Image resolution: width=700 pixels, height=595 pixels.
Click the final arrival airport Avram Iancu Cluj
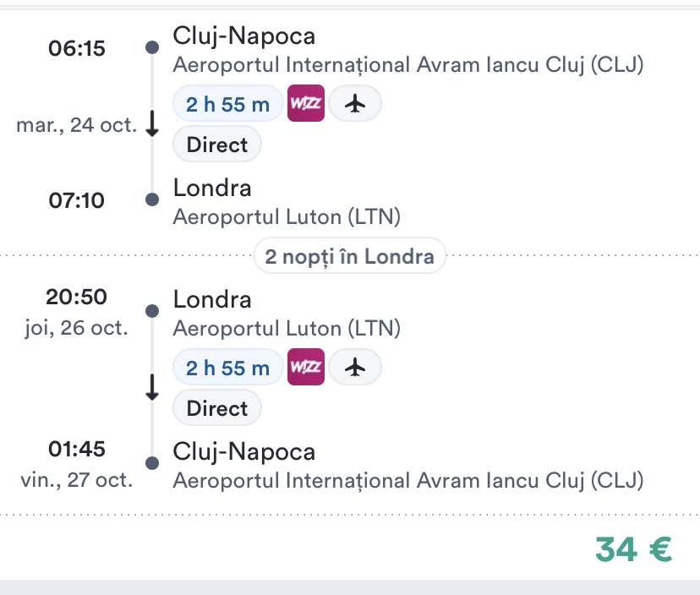(x=407, y=481)
